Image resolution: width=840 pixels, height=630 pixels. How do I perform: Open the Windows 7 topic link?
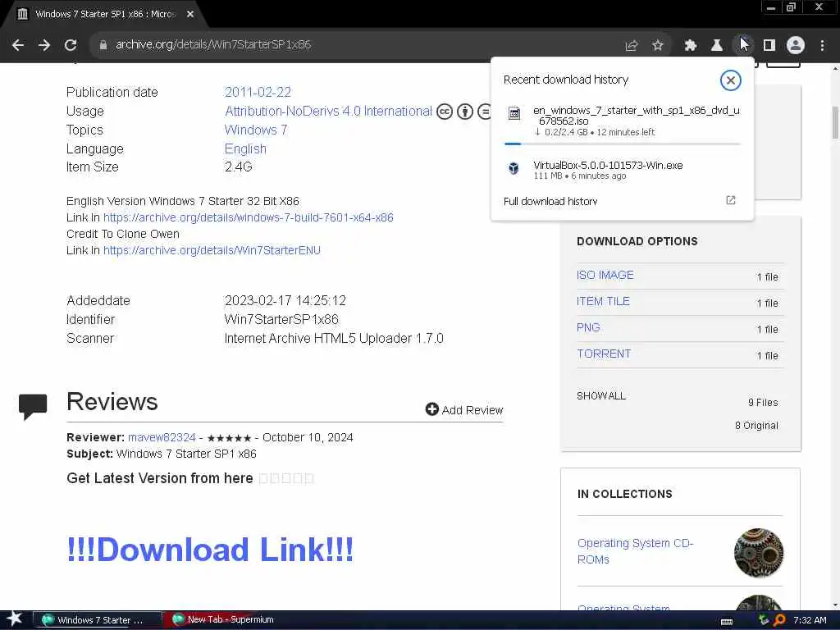[x=256, y=130]
